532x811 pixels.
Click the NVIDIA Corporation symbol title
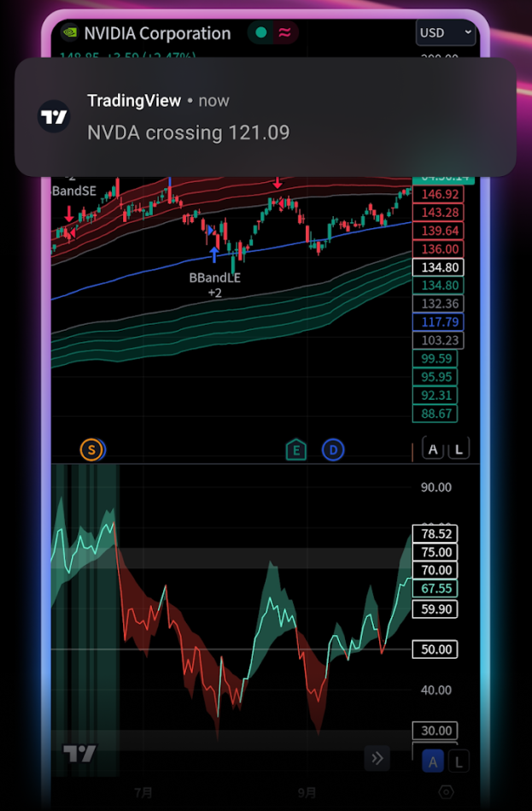coord(157,33)
